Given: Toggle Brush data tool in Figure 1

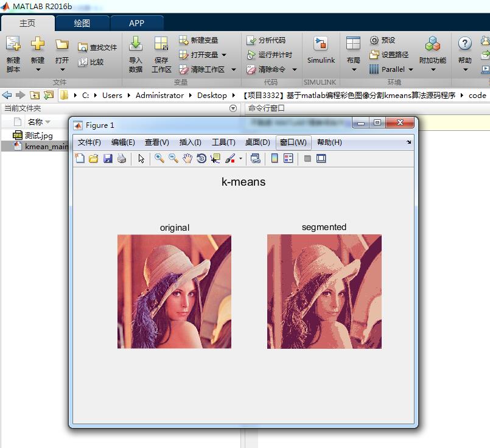Looking at the screenshot, I should pyautogui.click(x=230, y=158).
